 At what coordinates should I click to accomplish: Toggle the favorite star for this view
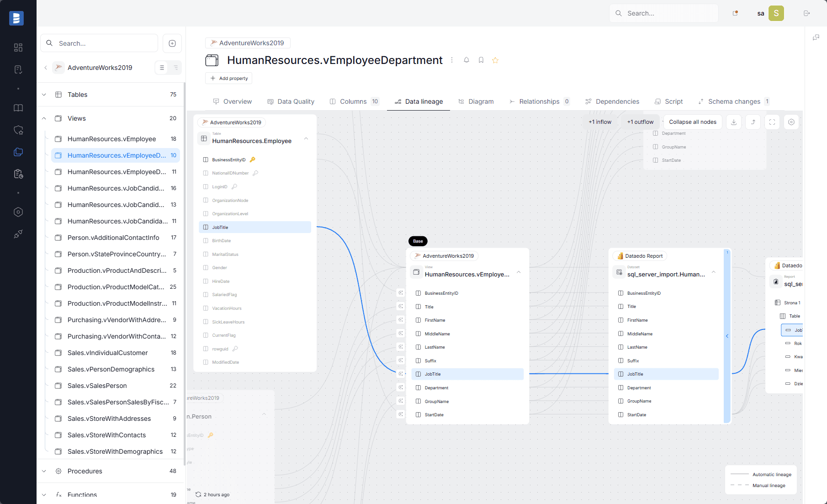pos(495,60)
